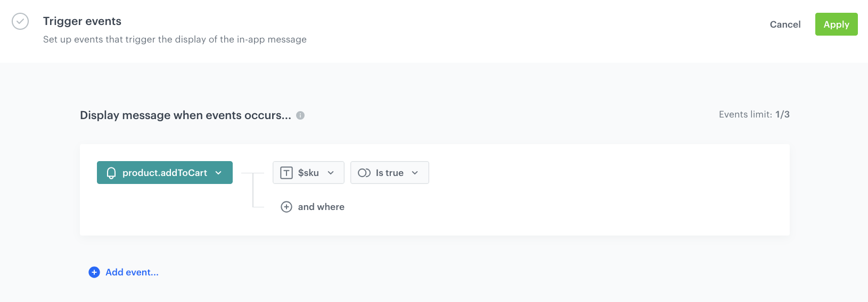Open the product.addToCart event selector
Screen dimensions: 868x302
coord(165,173)
